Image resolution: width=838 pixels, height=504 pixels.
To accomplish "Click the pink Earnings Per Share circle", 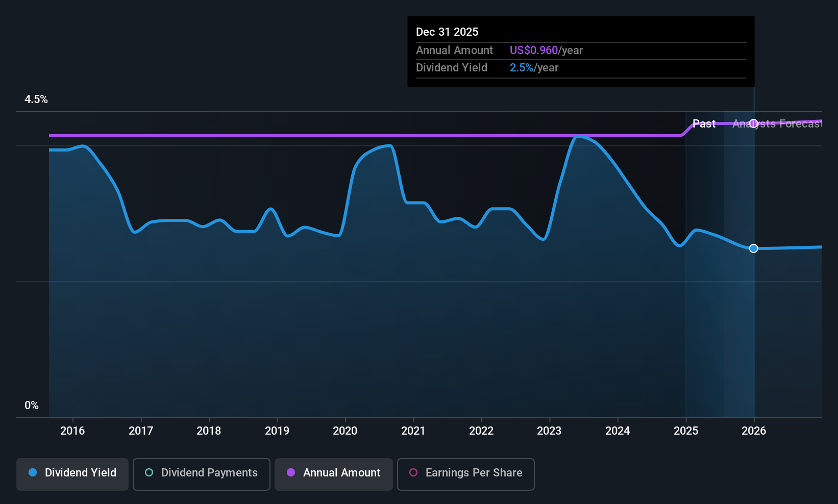I will (413, 472).
